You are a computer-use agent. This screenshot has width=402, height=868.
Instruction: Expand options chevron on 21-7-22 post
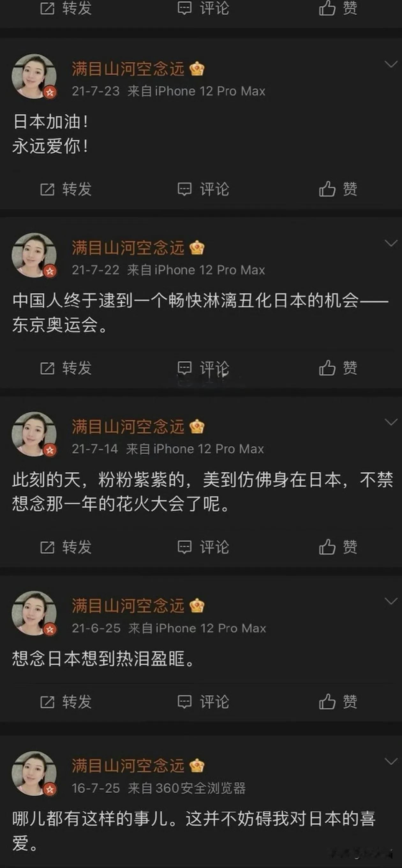[x=391, y=243]
